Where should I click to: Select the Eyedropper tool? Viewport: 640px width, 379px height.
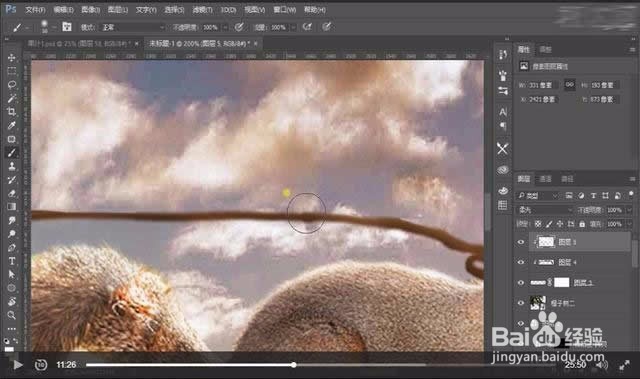(x=11, y=125)
